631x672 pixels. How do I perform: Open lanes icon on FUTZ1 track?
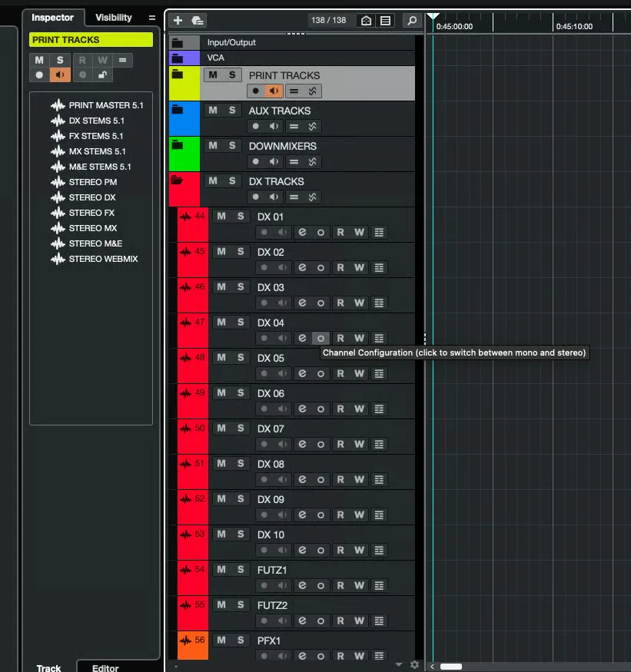click(379, 585)
